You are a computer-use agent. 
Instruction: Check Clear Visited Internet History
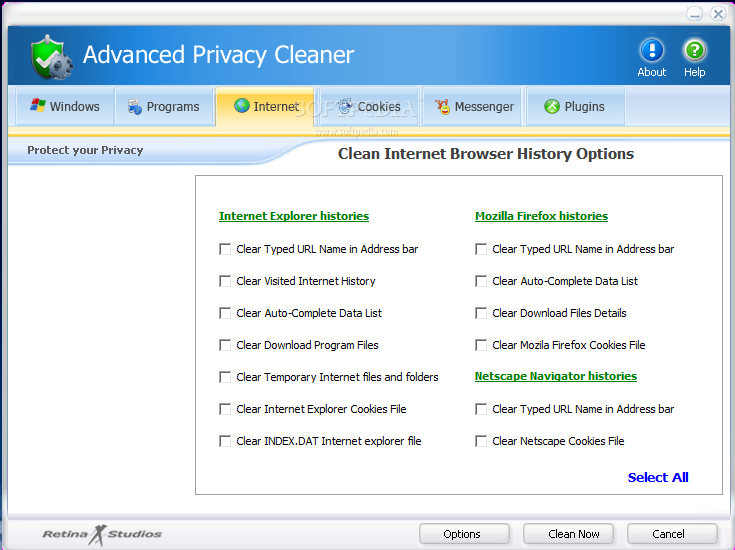click(225, 281)
